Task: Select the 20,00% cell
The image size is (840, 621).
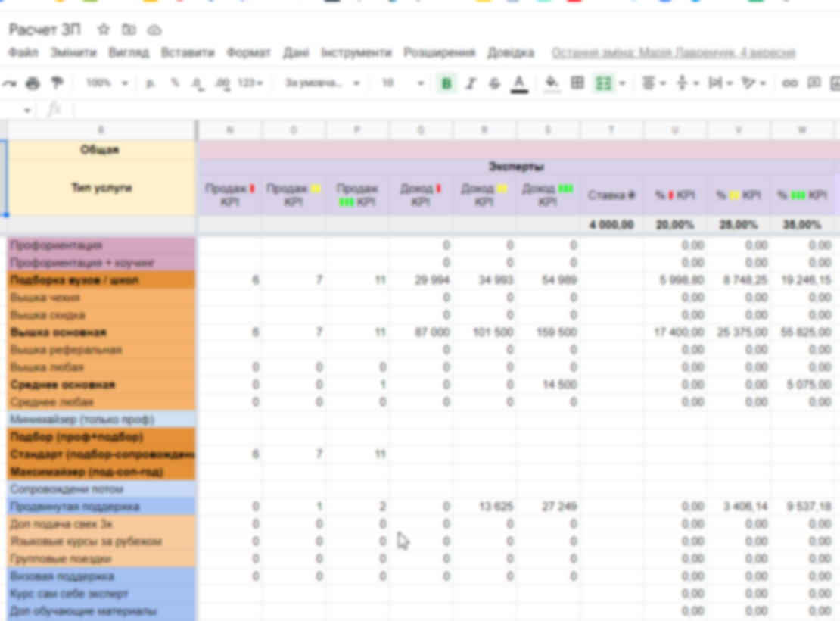Action: click(675, 225)
